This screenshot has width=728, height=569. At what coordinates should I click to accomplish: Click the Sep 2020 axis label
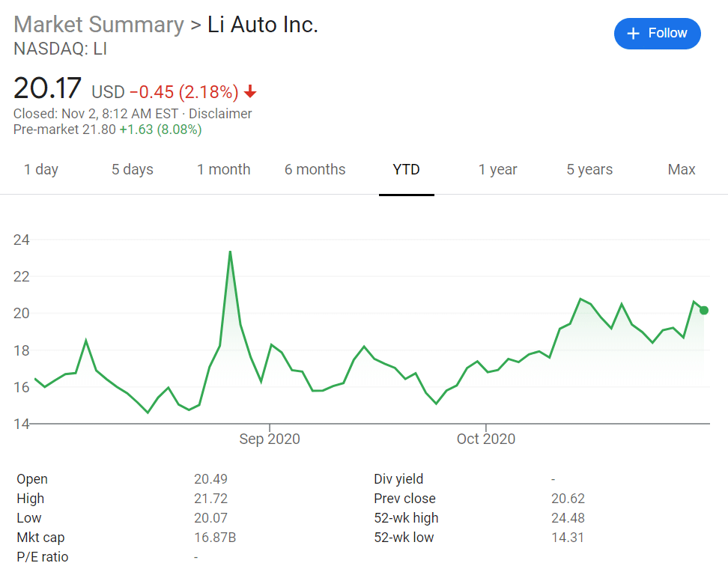tap(269, 439)
